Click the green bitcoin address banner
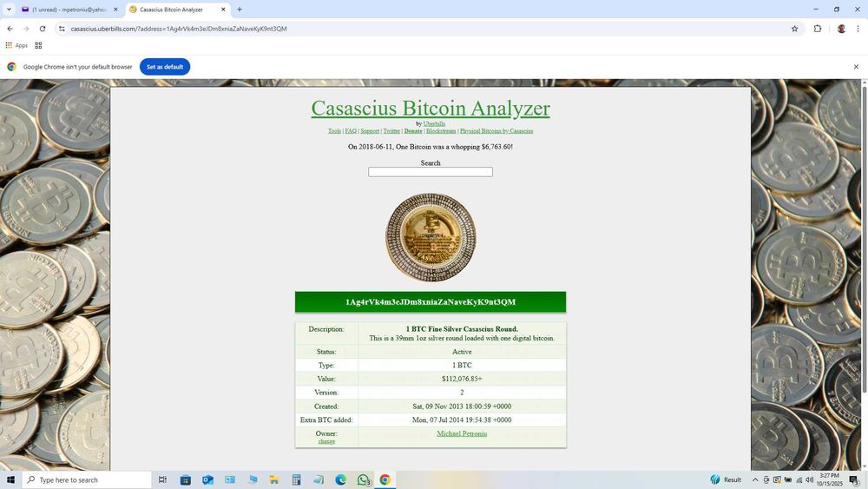 point(431,301)
